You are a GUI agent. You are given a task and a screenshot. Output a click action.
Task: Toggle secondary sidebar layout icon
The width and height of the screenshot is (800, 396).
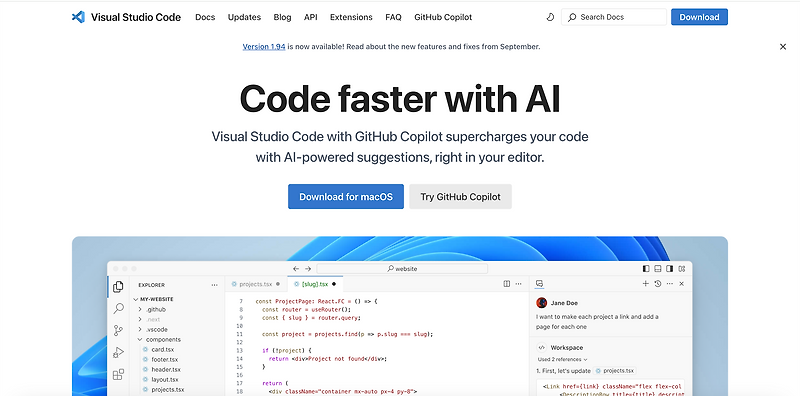click(x=669, y=268)
